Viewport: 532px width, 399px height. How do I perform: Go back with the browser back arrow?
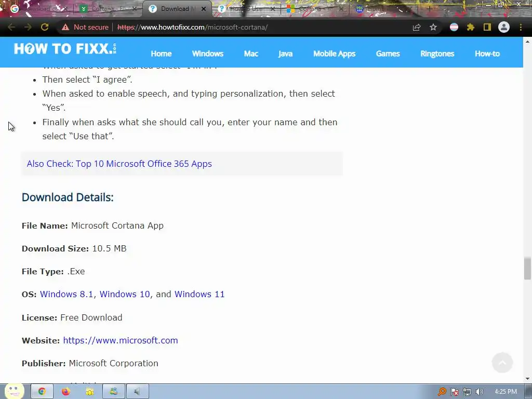[x=11, y=27]
